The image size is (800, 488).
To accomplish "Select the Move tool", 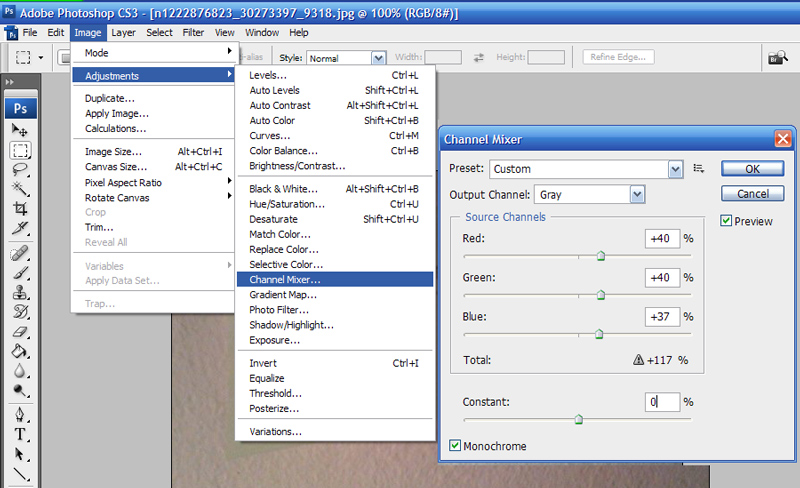I will tap(20, 130).
